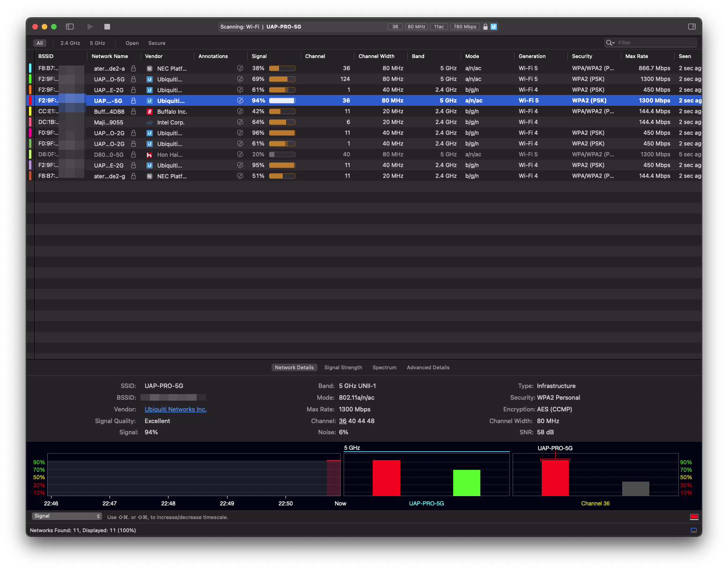Open the Signal graph type dropdown

pos(67,516)
